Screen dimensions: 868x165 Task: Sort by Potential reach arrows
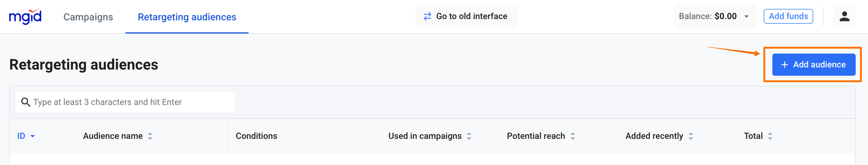point(572,136)
